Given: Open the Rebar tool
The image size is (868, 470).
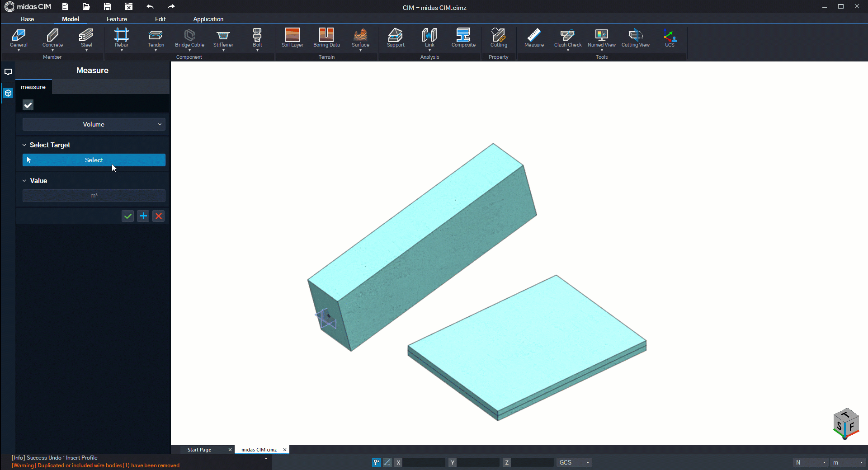Looking at the screenshot, I should [x=121, y=38].
